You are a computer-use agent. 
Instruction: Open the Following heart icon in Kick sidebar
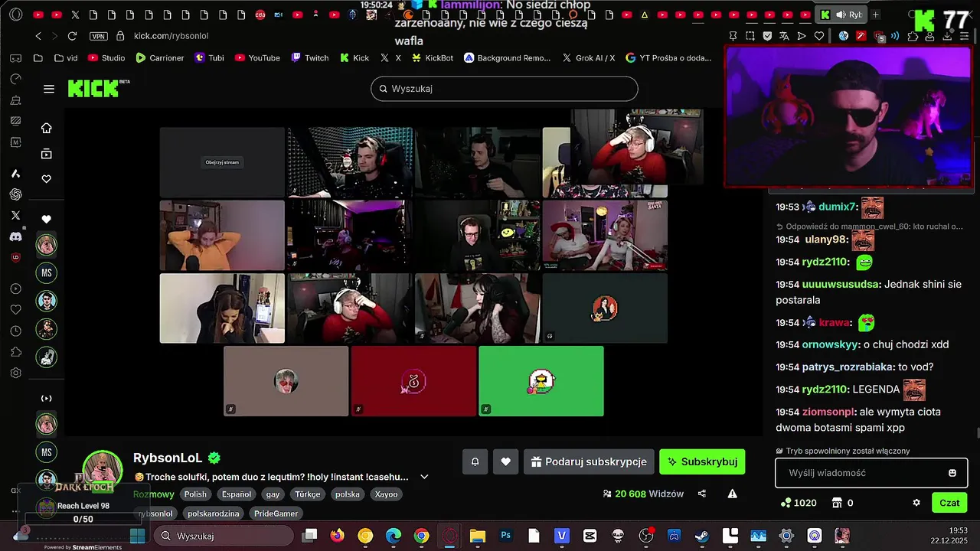pos(47,179)
